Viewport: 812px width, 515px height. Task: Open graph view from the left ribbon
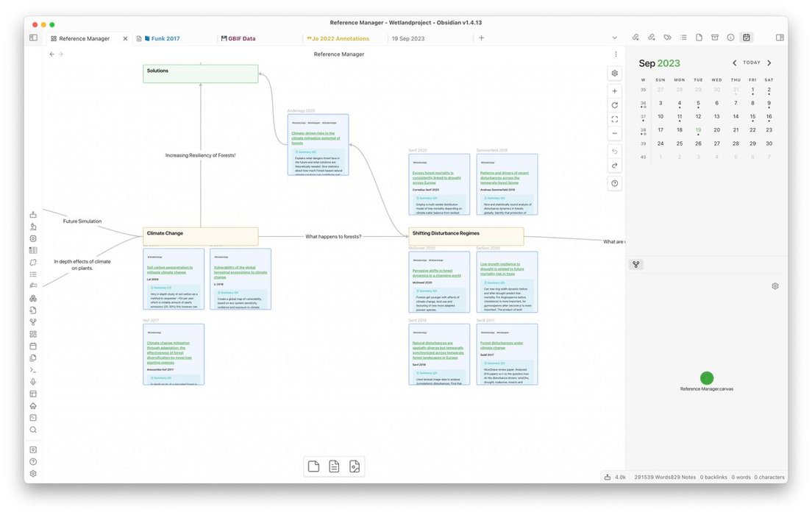click(33, 322)
